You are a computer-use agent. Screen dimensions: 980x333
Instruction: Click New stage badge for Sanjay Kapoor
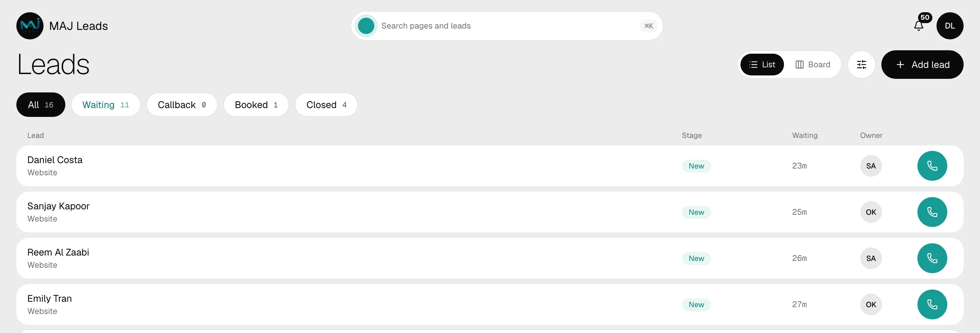(x=696, y=212)
